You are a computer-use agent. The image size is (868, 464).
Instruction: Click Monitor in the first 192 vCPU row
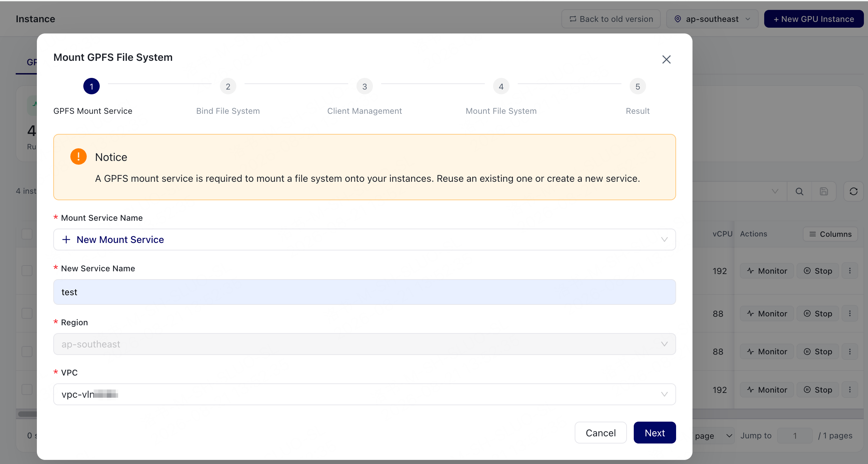(767, 271)
